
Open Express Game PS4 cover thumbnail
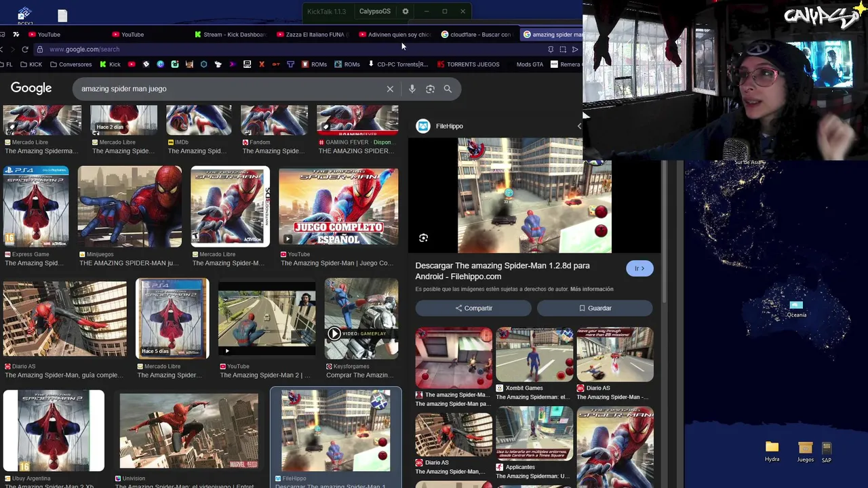[36, 207]
